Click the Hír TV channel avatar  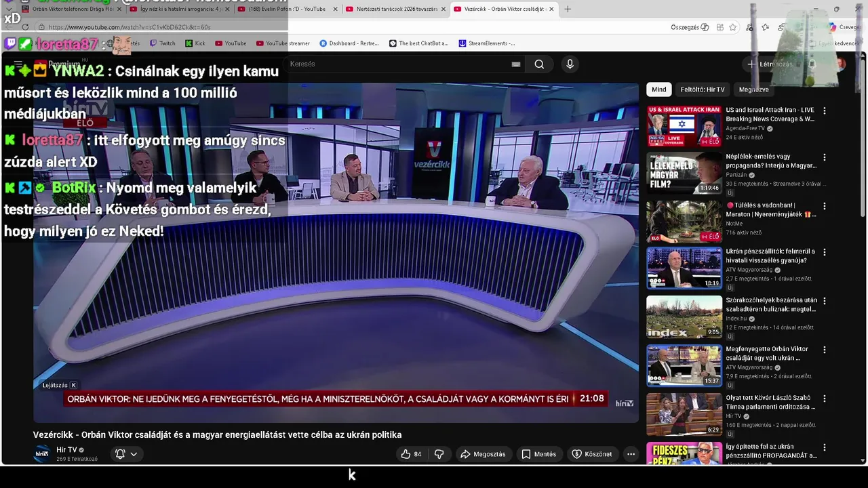(42, 453)
